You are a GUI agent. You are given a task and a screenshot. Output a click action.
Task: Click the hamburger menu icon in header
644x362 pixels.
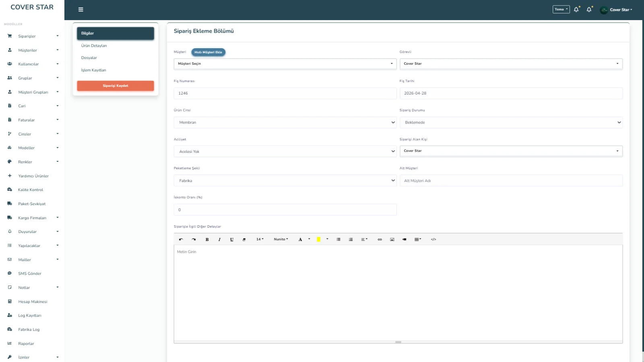click(x=80, y=10)
